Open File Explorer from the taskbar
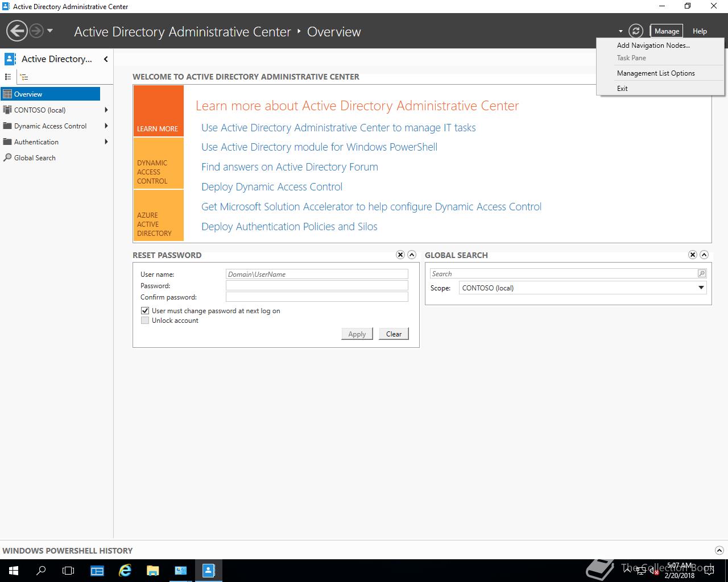 click(153, 571)
